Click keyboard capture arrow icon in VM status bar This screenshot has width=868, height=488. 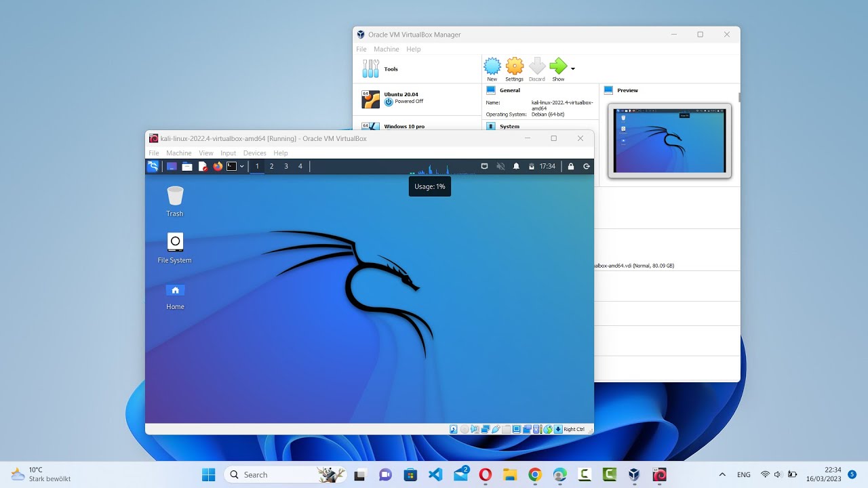point(557,429)
